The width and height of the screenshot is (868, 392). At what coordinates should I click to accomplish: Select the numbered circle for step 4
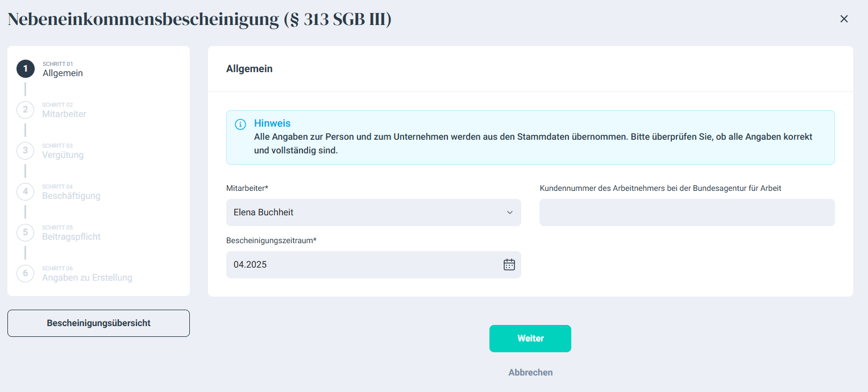click(26, 191)
